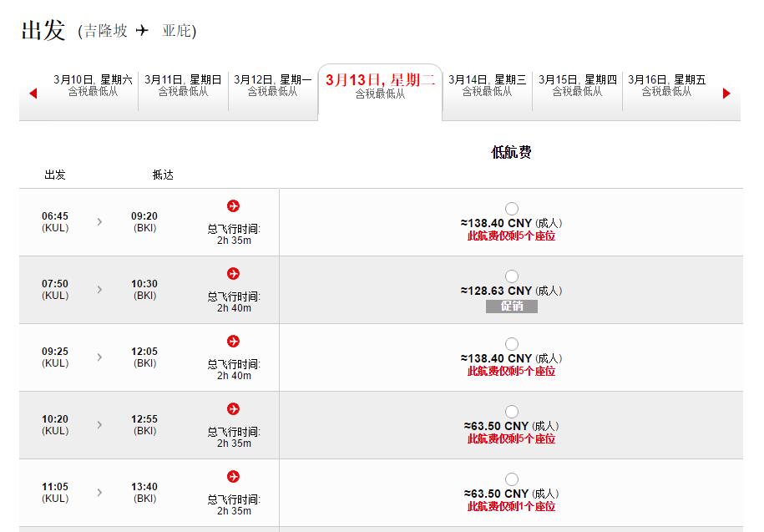The image size is (764, 532).
Task: Go to later dates with the right red arrow
Action: point(726,94)
